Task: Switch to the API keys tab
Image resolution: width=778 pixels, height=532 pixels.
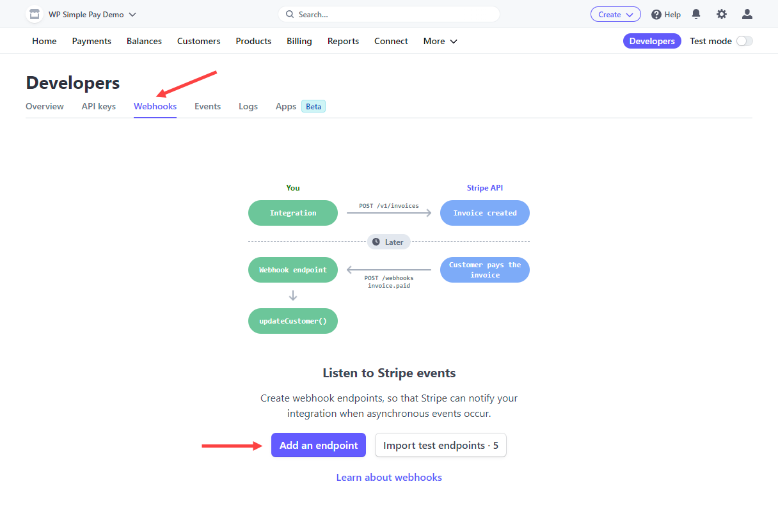Action: [99, 107]
